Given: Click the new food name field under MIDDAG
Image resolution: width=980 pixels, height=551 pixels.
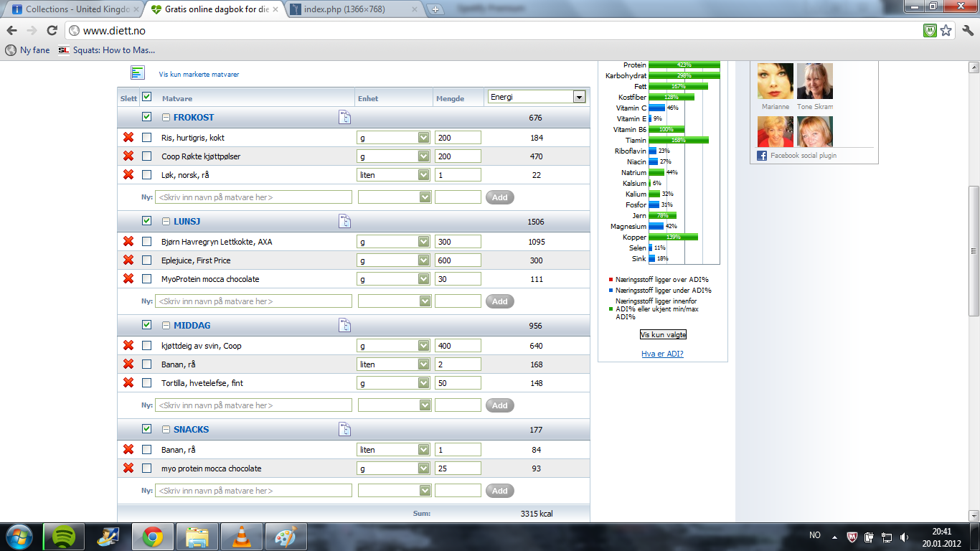Looking at the screenshot, I should [254, 405].
